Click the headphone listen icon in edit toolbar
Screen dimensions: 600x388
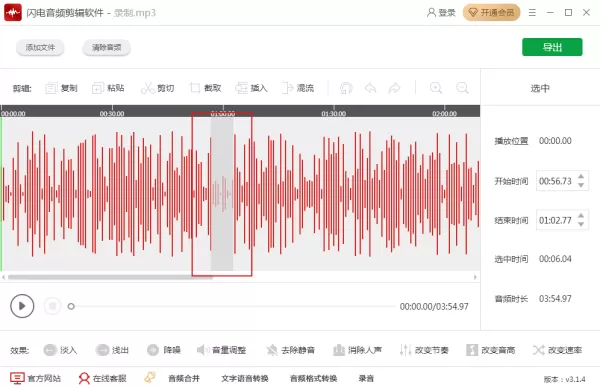click(346, 88)
